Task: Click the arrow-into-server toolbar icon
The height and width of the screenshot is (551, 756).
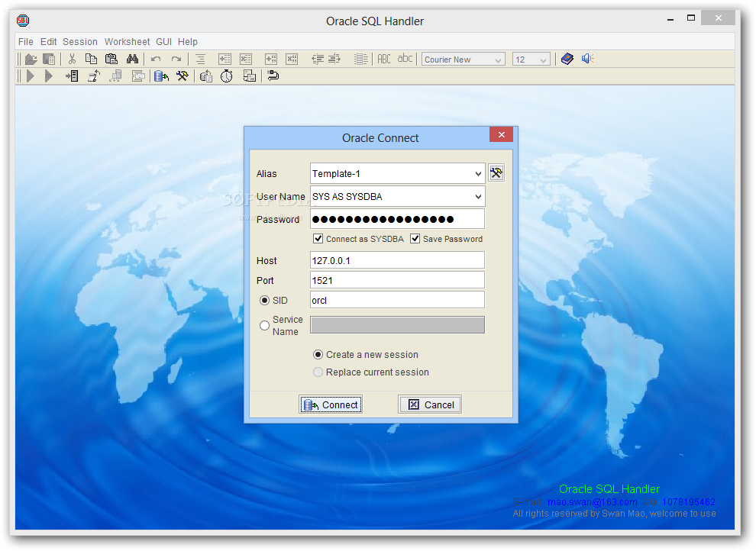Action: (72, 76)
